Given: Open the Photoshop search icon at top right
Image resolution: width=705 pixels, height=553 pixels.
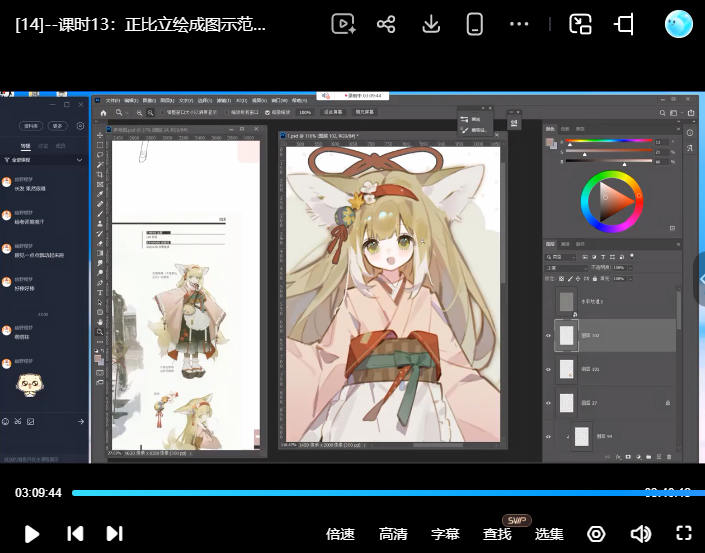Looking at the screenshot, I should [x=662, y=113].
